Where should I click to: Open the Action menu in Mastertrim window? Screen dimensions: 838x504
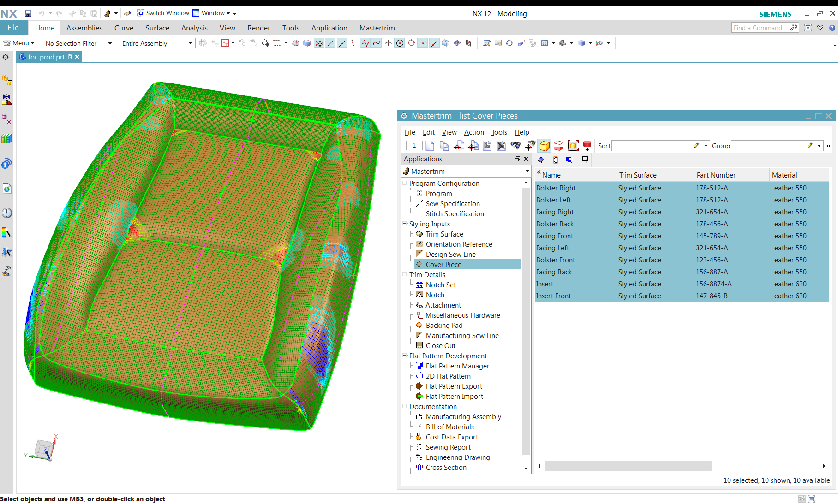474,132
